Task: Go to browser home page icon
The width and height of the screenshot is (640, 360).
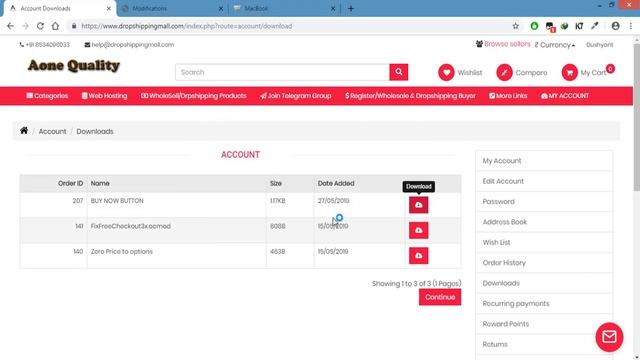Action: pos(55,26)
